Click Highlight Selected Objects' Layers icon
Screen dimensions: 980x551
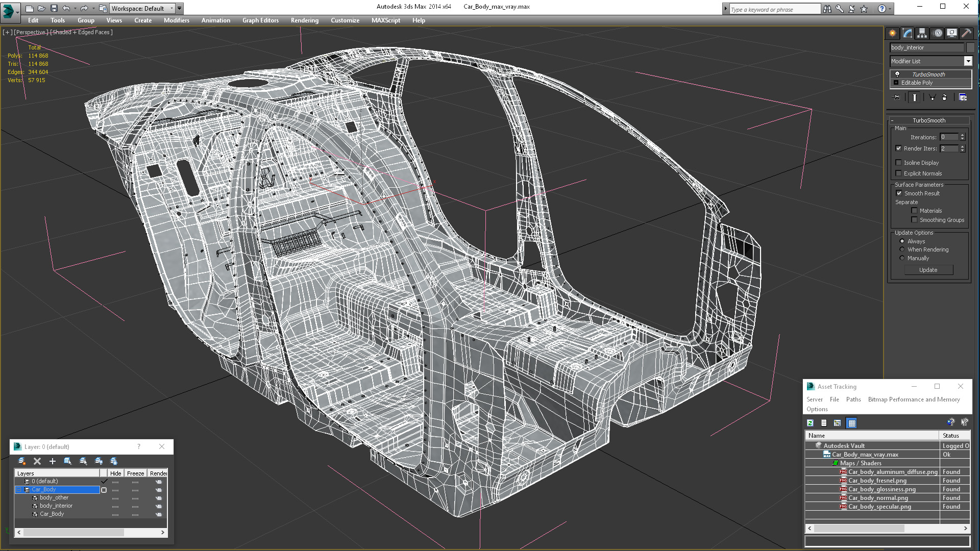point(83,461)
